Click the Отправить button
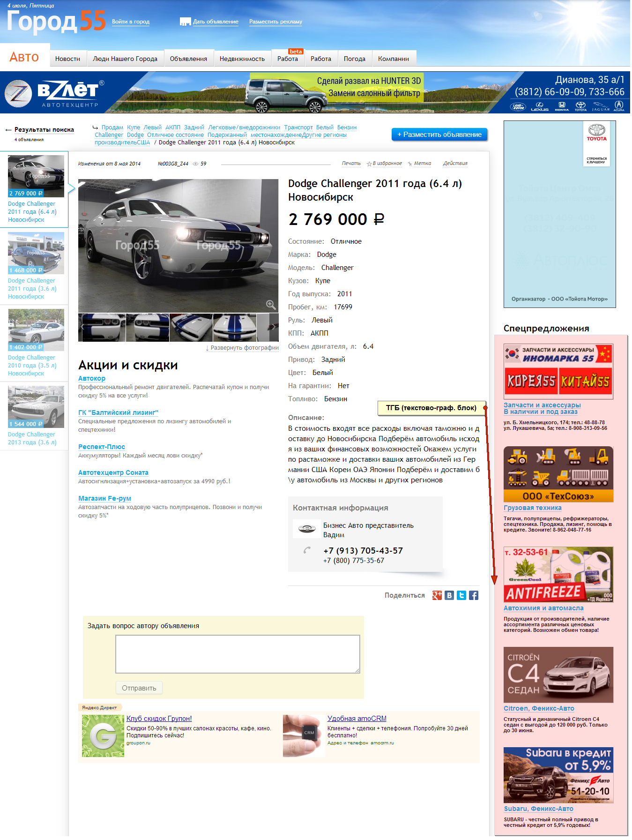632x840 pixels. (139, 688)
